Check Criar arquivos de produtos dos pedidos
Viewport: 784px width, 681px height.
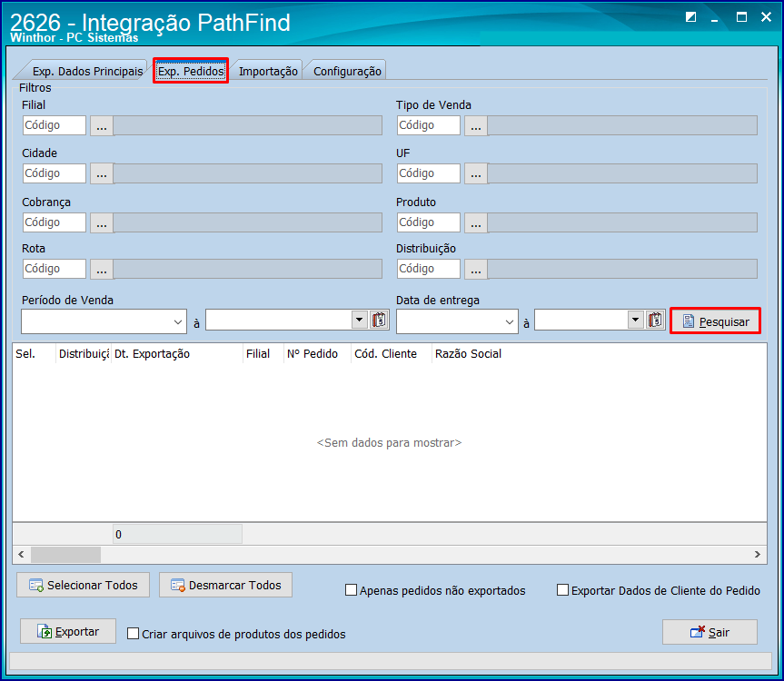coord(133,634)
